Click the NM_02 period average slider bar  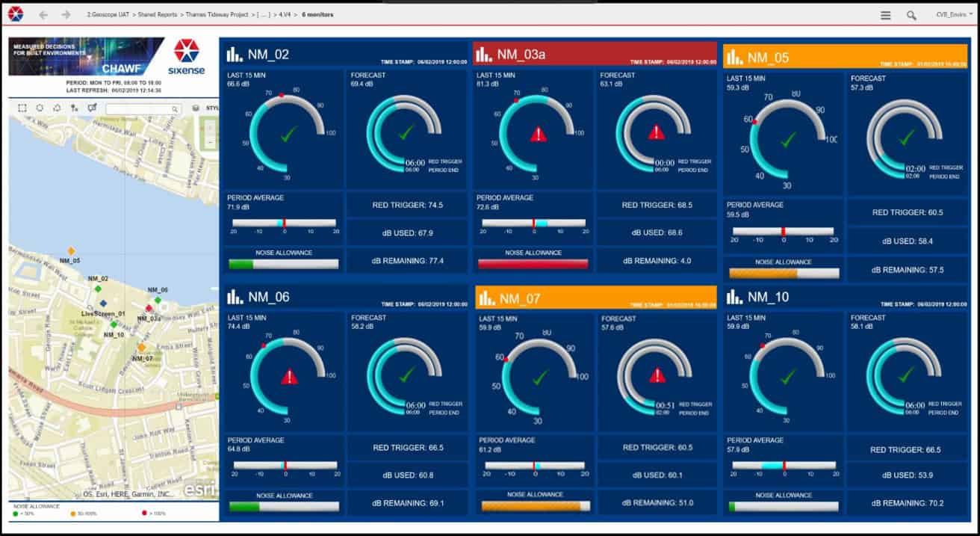click(284, 223)
